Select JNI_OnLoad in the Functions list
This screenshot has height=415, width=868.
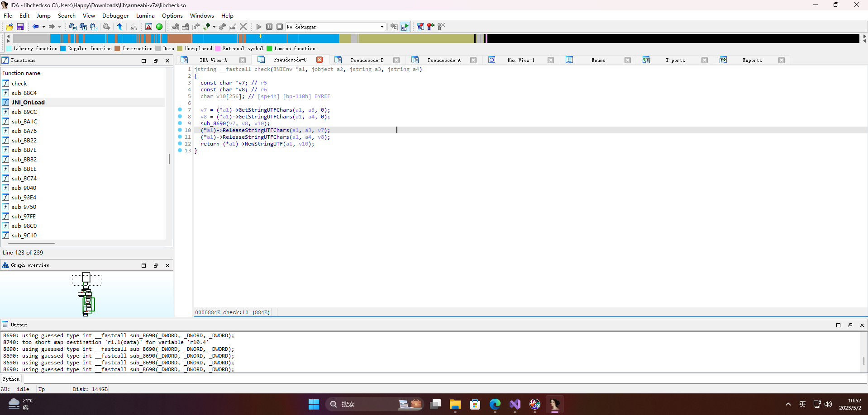(x=84, y=102)
